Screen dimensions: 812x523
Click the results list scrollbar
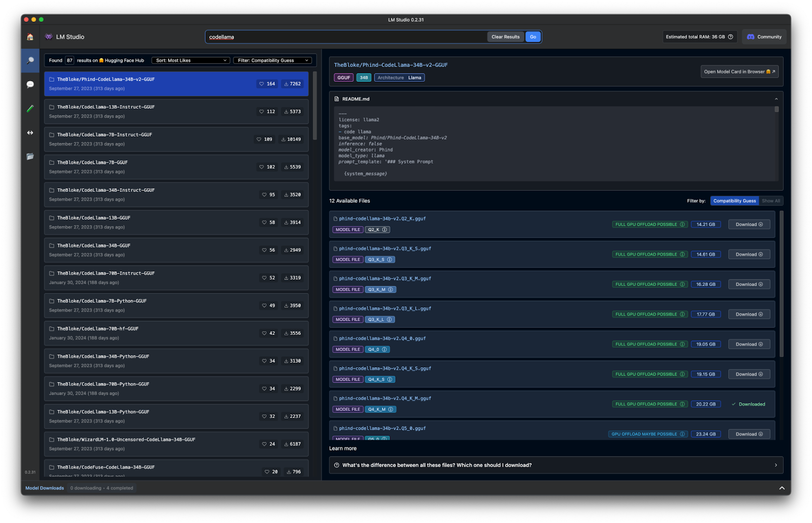315,106
